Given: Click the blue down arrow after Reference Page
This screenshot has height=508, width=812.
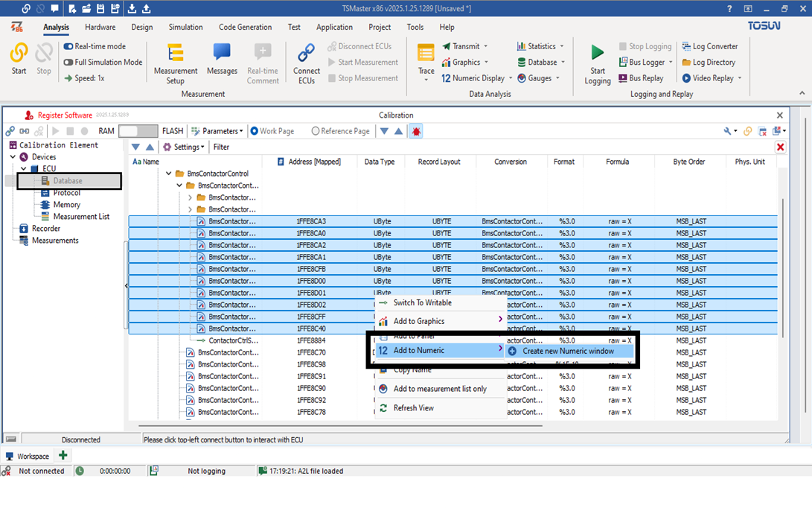Looking at the screenshot, I should pyautogui.click(x=384, y=131).
